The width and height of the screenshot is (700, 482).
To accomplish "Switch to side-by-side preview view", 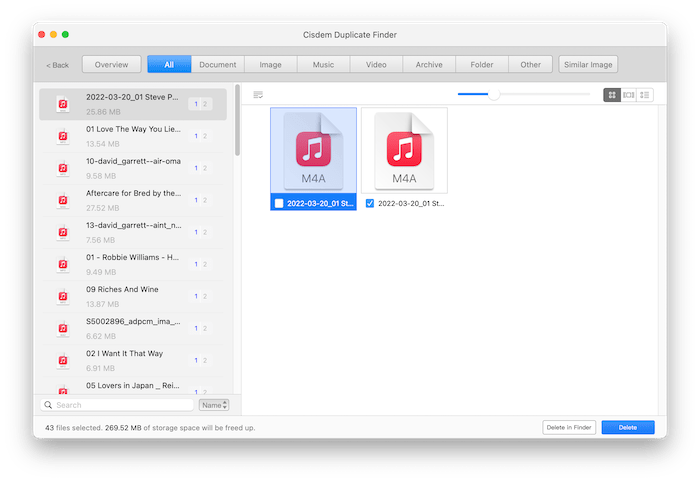I will [628, 95].
